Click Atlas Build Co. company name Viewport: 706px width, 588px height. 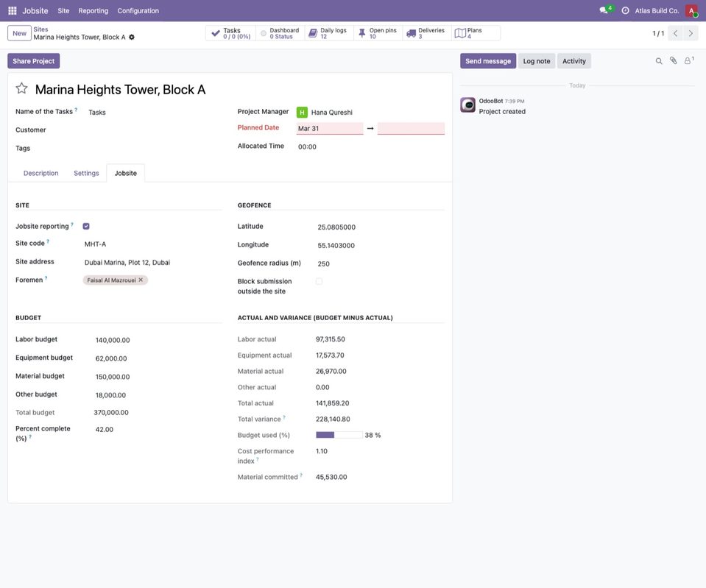(657, 11)
